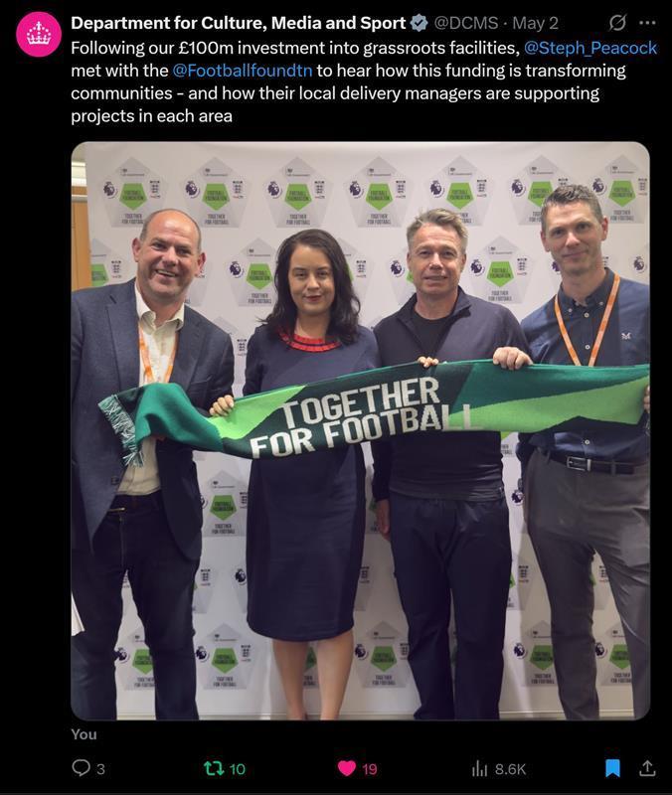
Task: Click the 3 replies count
Action: click(100, 769)
